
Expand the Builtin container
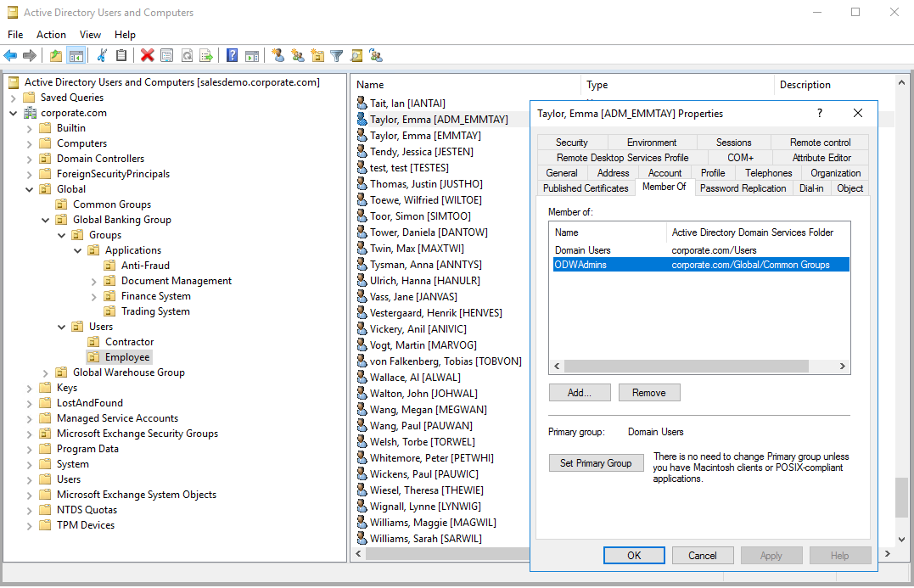click(x=29, y=128)
